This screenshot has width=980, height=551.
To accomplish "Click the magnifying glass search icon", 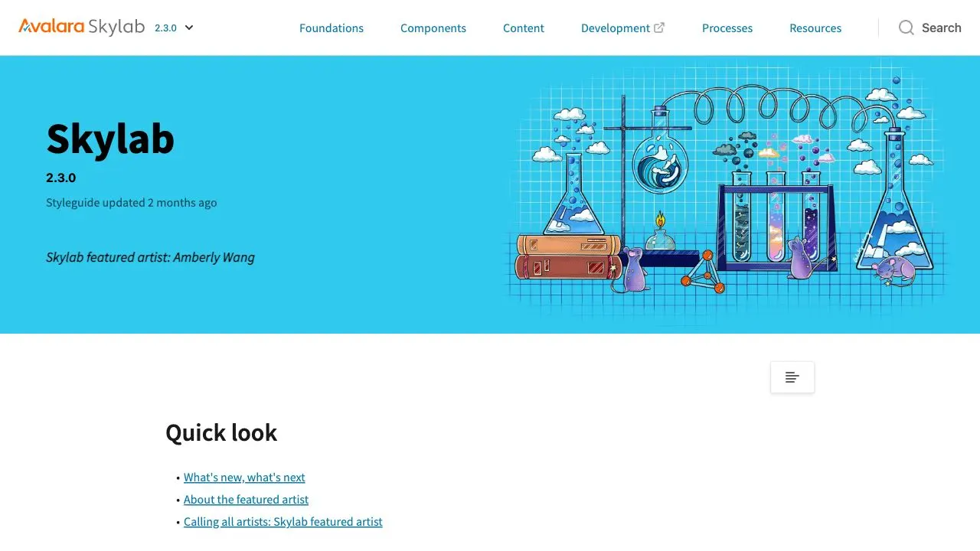I will point(906,28).
